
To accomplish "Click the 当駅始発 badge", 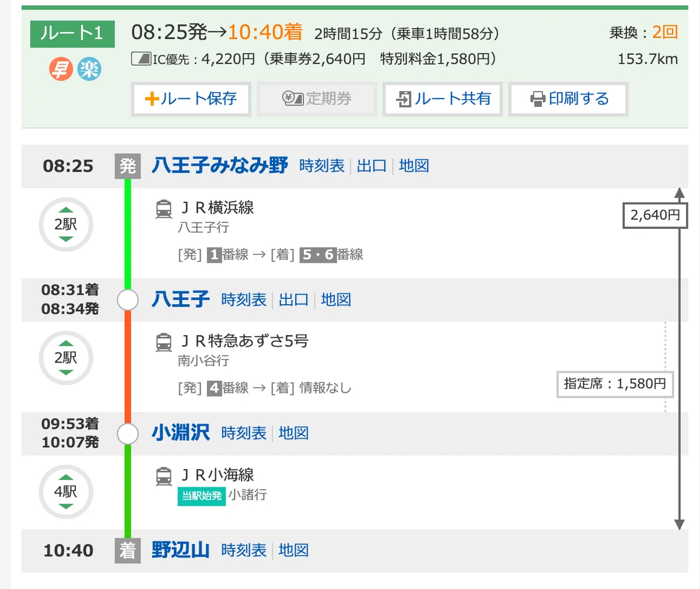I will [201, 496].
